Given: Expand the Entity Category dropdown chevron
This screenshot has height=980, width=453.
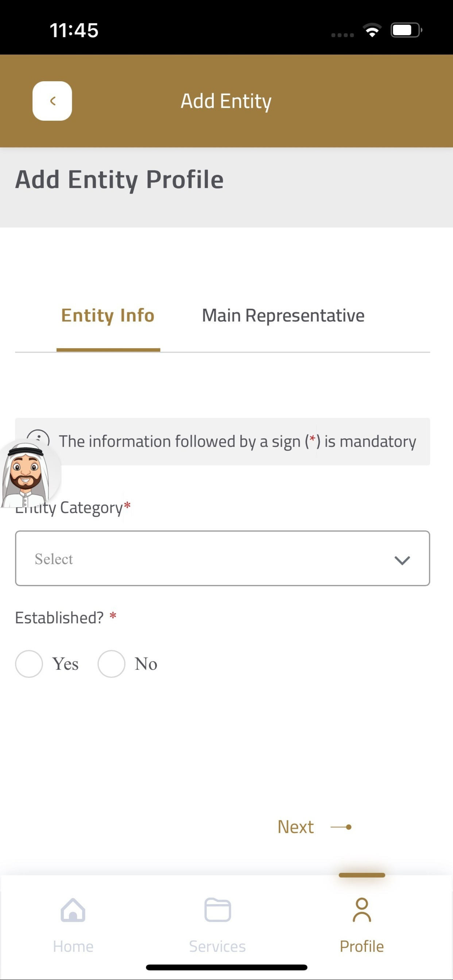Looking at the screenshot, I should pyautogui.click(x=402, y=560).
